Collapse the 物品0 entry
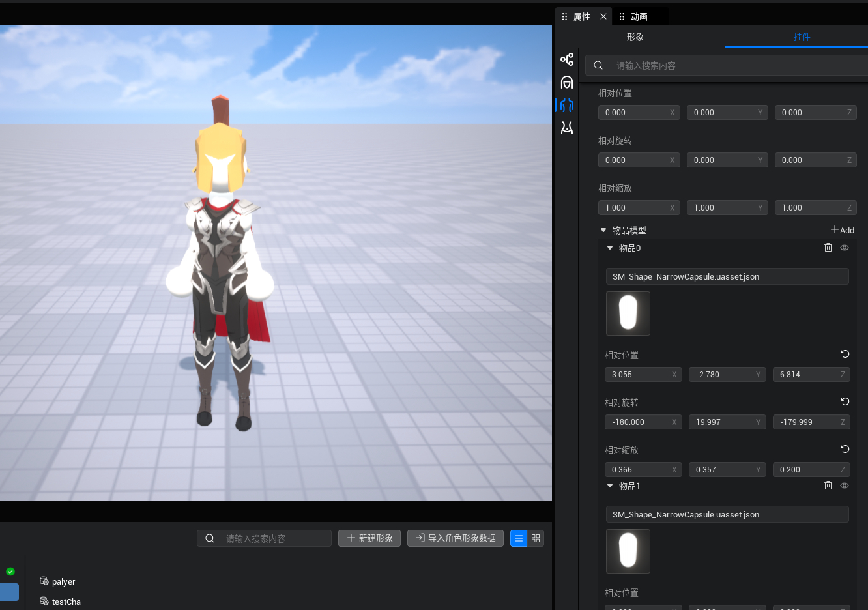The height and width of the screenshot is (610, 868). 610,248
